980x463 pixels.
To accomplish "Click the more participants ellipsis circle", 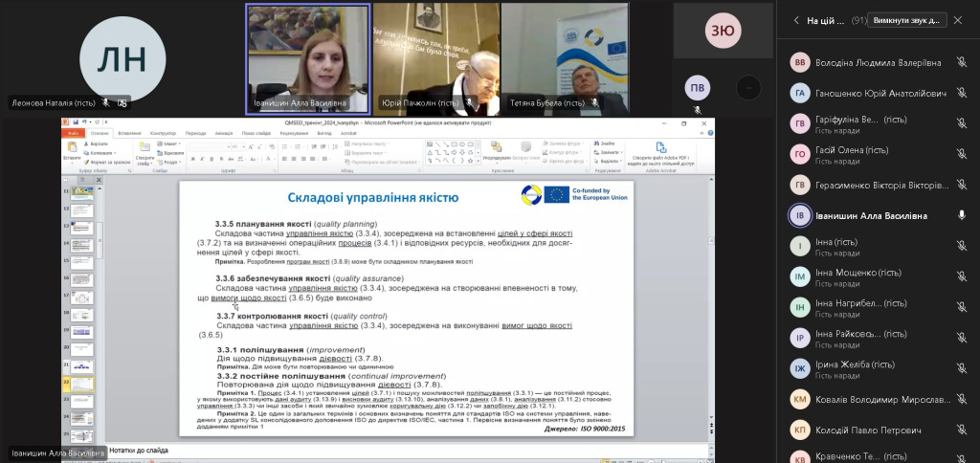I will coord(749,88).
